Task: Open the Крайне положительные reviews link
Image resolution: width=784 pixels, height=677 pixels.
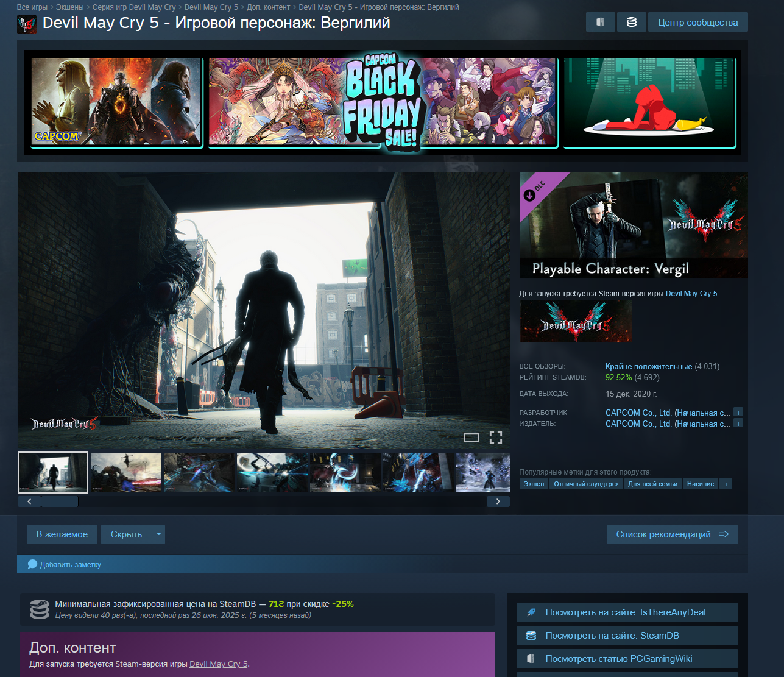Action: [x=649, y=366]
